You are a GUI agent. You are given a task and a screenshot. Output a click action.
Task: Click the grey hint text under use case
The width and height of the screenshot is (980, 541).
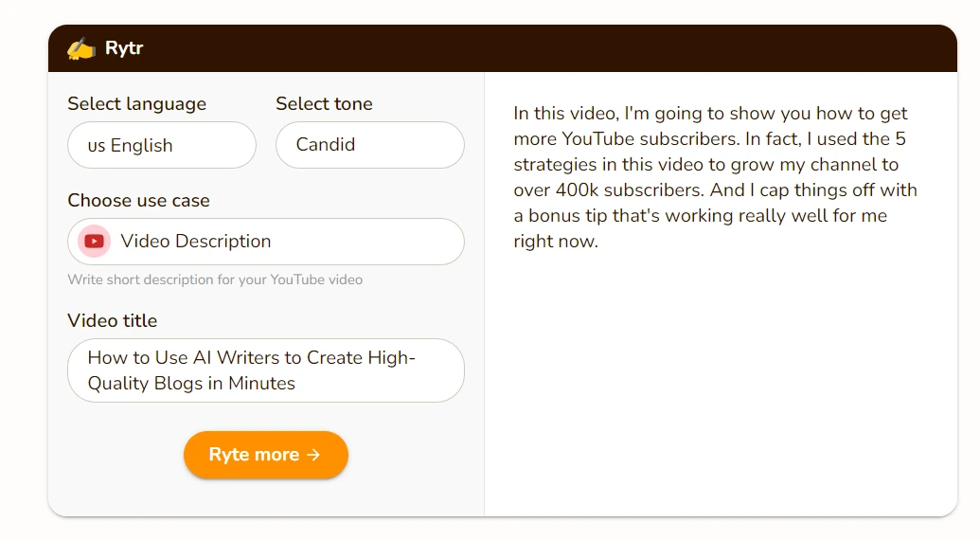215,280
